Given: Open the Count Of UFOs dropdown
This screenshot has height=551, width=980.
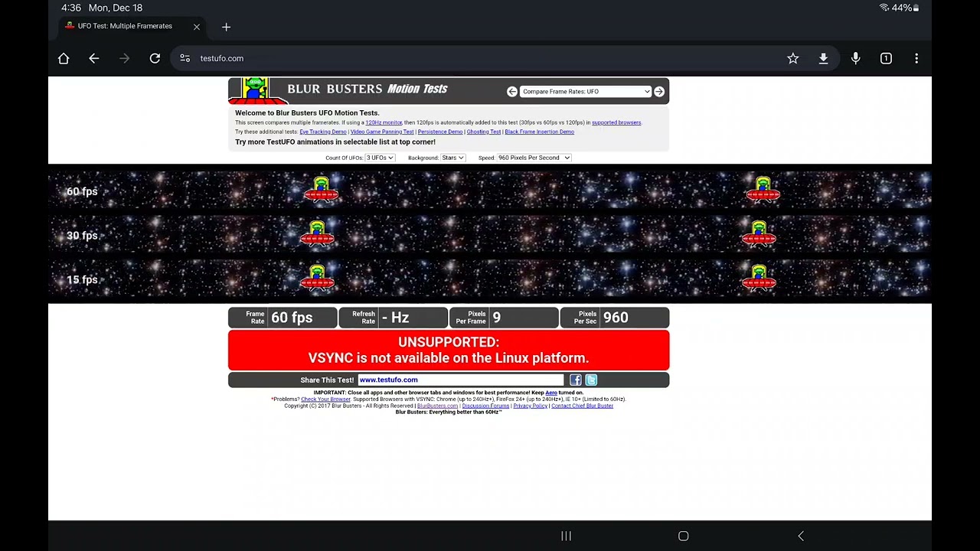Looking at the screenshot, I should [380, 158].
